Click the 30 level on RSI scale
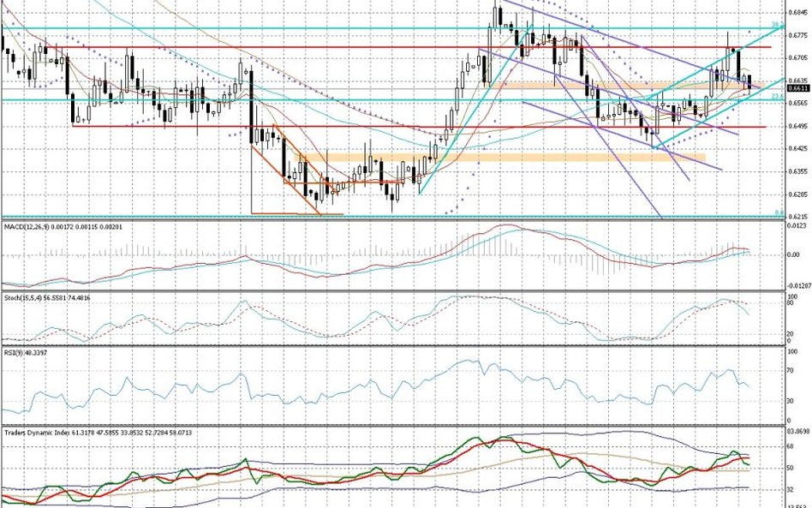Viewport: 812px width, 508px height. tap(791, 401)
